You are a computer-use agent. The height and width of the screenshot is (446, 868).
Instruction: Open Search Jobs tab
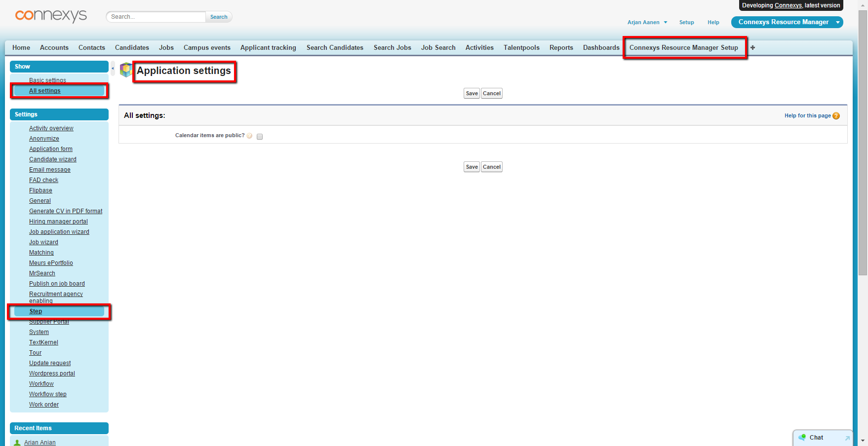[x=393, y=48]
